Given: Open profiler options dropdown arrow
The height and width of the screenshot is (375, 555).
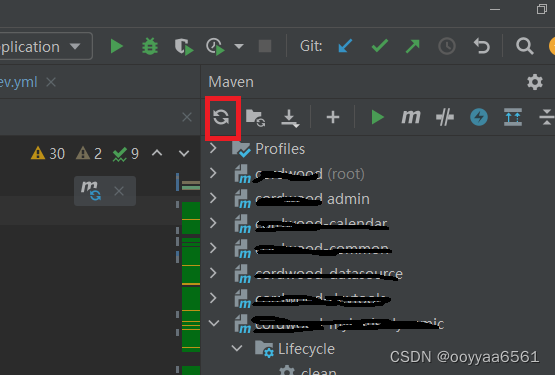Looking at the screenshot, I should click(x=239, y=46).
